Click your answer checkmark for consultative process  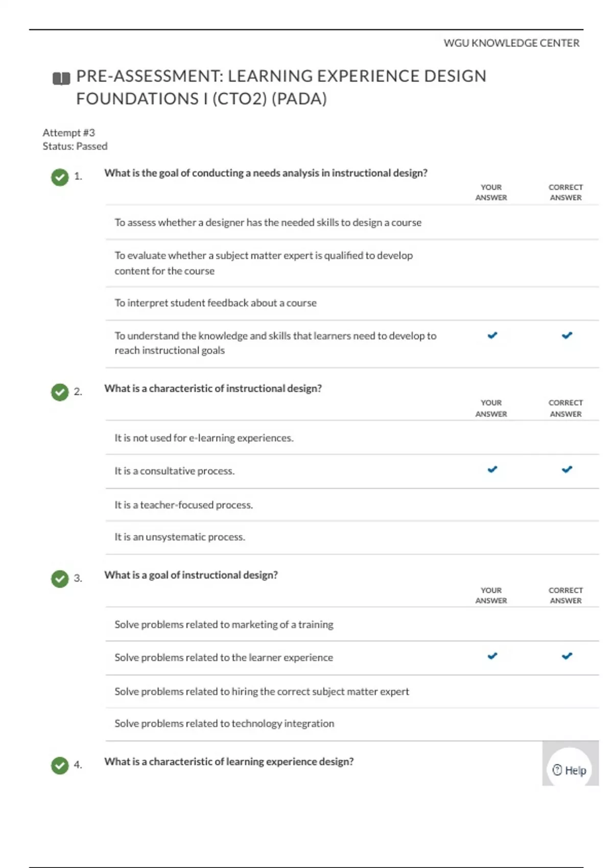click(492, 469)
